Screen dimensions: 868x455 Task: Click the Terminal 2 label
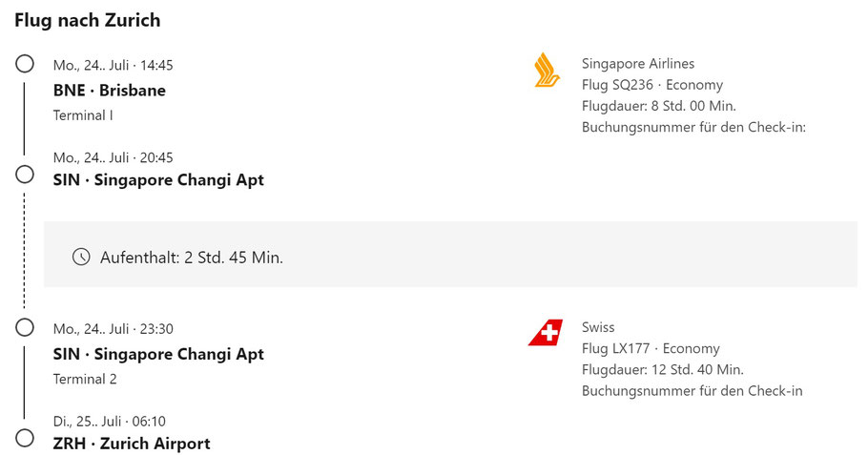pos(85,380)
